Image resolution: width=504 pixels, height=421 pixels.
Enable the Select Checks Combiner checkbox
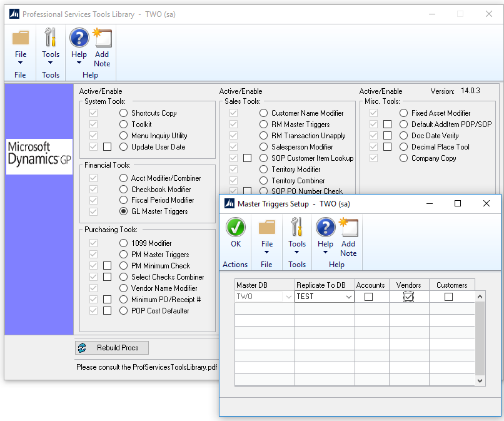tap(108, 277)
